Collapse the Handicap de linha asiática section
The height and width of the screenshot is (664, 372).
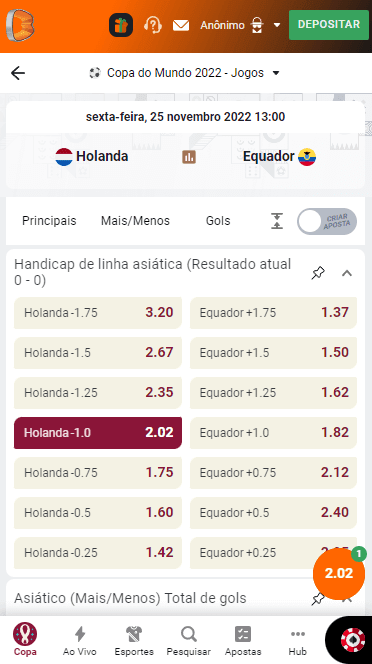347,273
